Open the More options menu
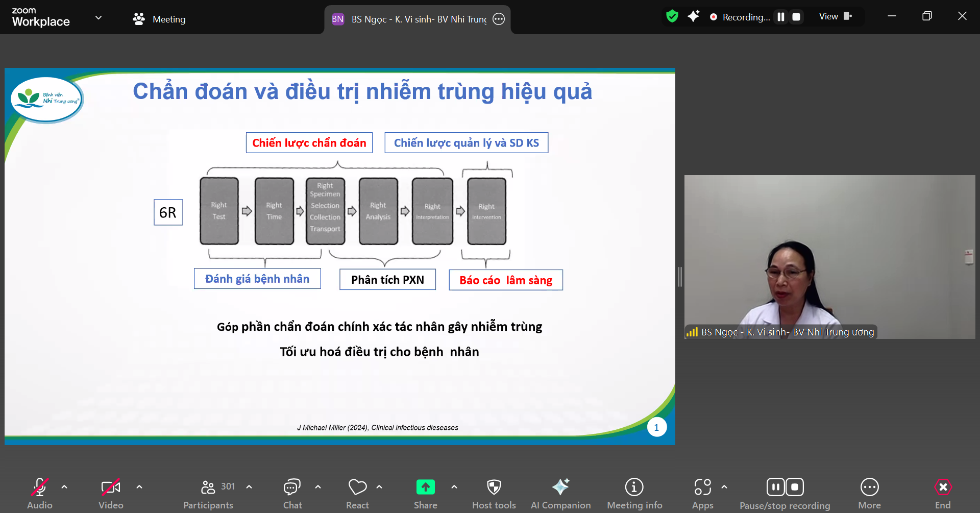The width and height of the screenshot is (980, 513). pos(869,493)
